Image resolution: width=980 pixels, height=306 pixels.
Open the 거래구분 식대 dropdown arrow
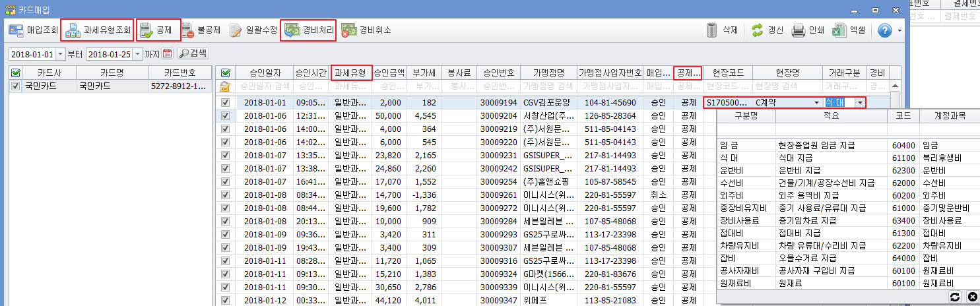pos(859,103)
